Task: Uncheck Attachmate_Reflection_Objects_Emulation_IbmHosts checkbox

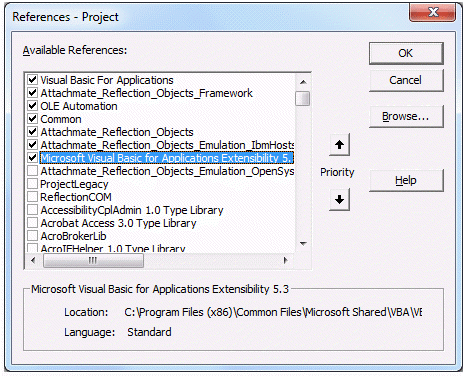Action: 32,145
